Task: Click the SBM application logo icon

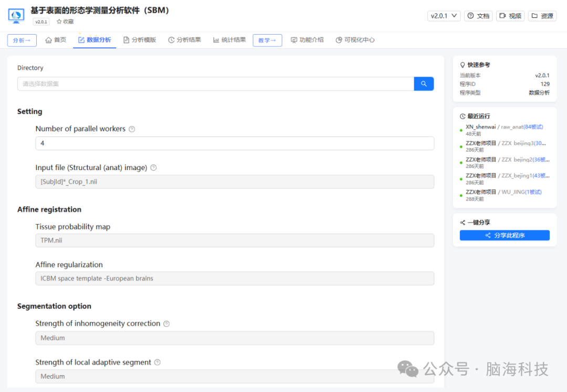Action: pyautogui.click(x=16, y=16)
